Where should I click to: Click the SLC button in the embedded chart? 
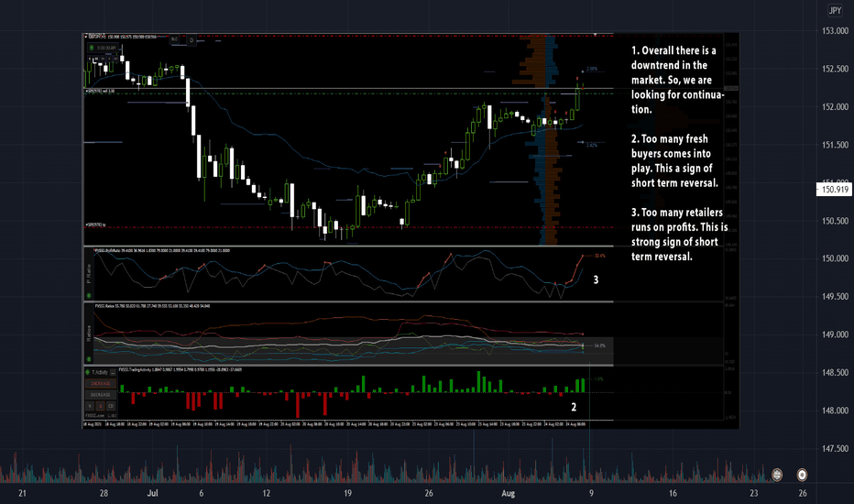(174, 39)
